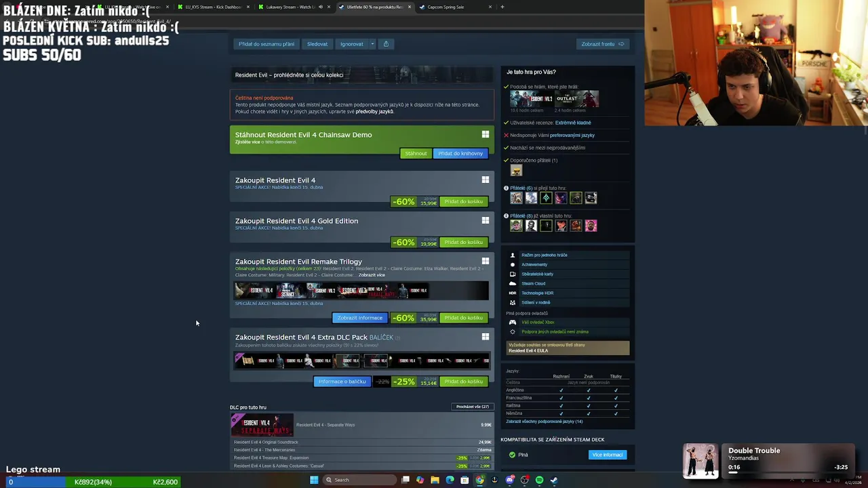Click the friend avatar under Doporučeno přáteli
The width and height of the screenshot is (868, 488).
[516, 171]
